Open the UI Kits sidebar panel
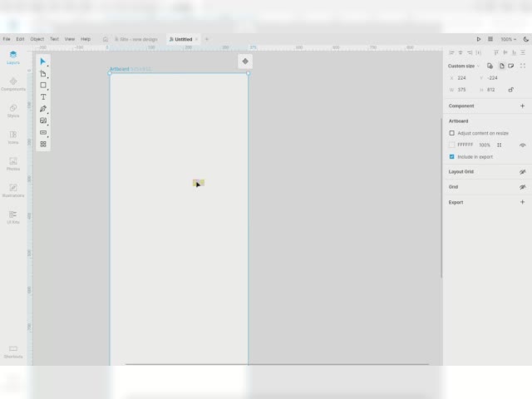The height and width of the screenshot is (399, 532). [x=13, y=217]
